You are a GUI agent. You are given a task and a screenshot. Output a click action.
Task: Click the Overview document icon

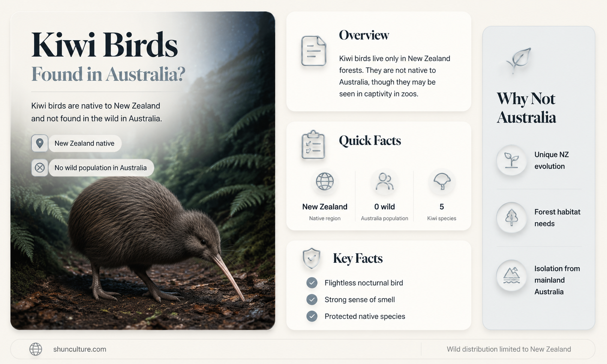point(314,51)
